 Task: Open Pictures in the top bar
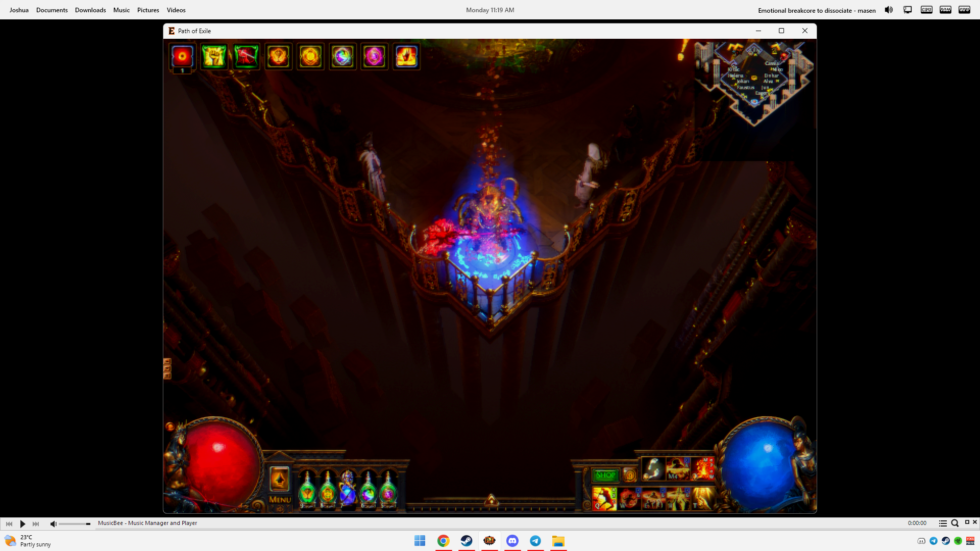148,10
